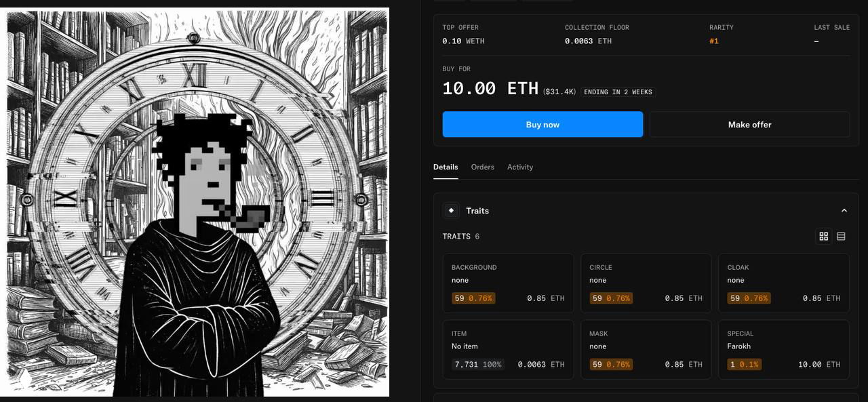Click the rarity rank #1 link
Screen dimensions: 868x402
pyautogui.click(x=714, y=41)
